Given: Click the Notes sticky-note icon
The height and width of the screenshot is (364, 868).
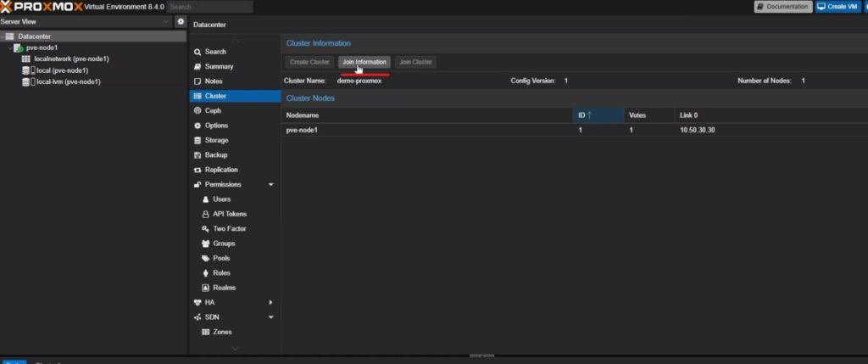Looking at the screenshot, I should point(198,81).
